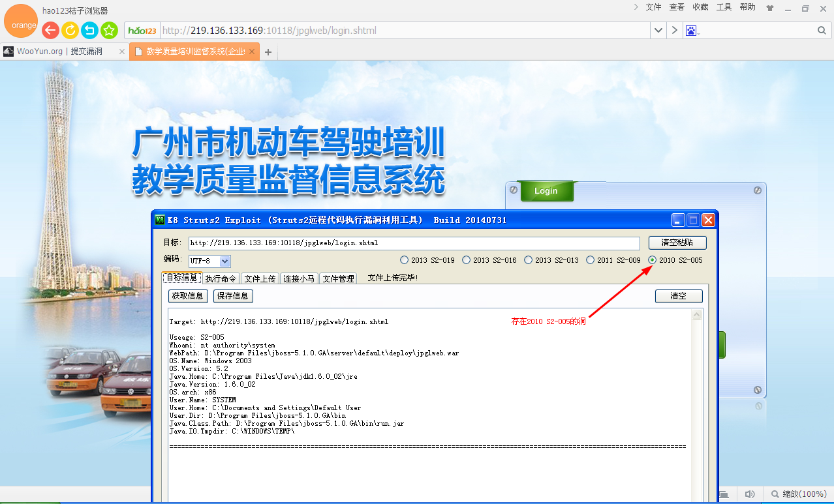Click the green Login tab on webpage

click(x=546, y=190)
